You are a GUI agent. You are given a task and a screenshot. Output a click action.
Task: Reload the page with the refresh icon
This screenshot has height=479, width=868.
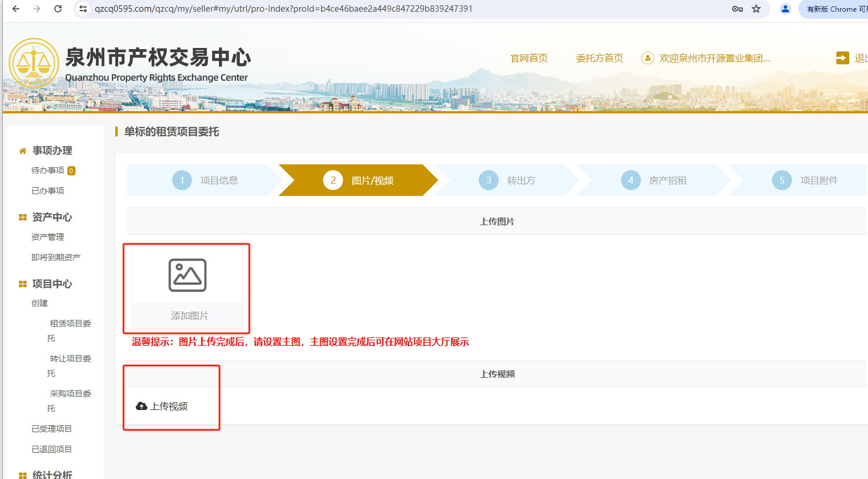pos(58,9)
